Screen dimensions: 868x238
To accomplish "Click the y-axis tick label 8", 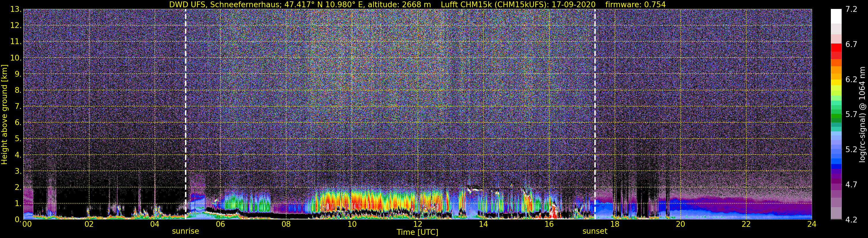I will (x=18, y=90).
